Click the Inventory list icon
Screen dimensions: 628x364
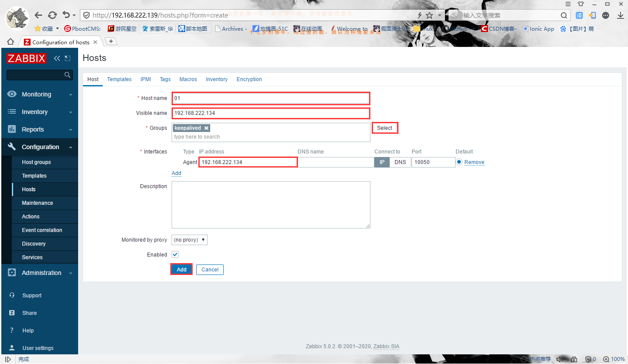pos(12,112)
